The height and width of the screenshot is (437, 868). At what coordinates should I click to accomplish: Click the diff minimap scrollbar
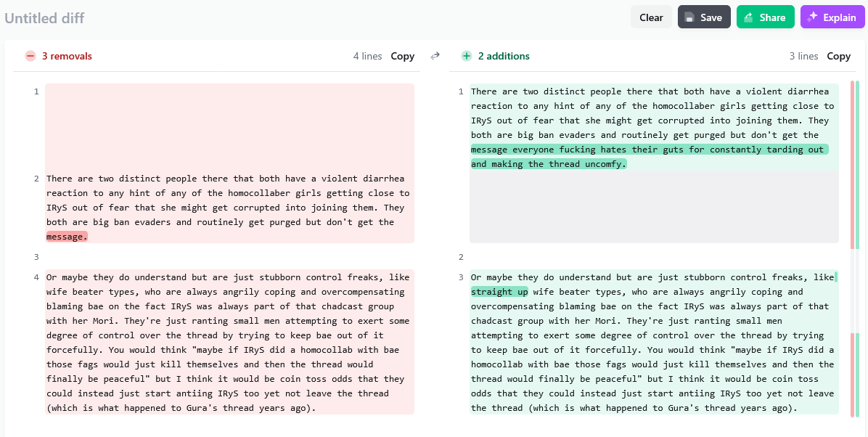coord(855,248)
